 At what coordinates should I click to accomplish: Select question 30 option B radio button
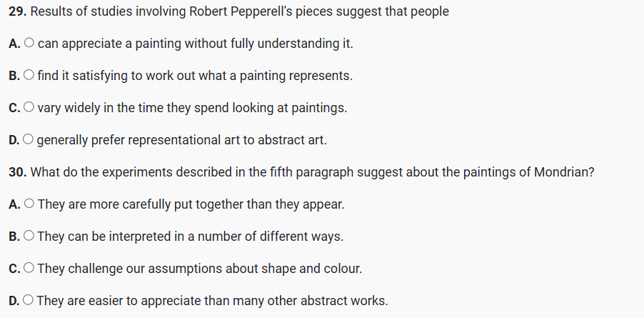29,237
